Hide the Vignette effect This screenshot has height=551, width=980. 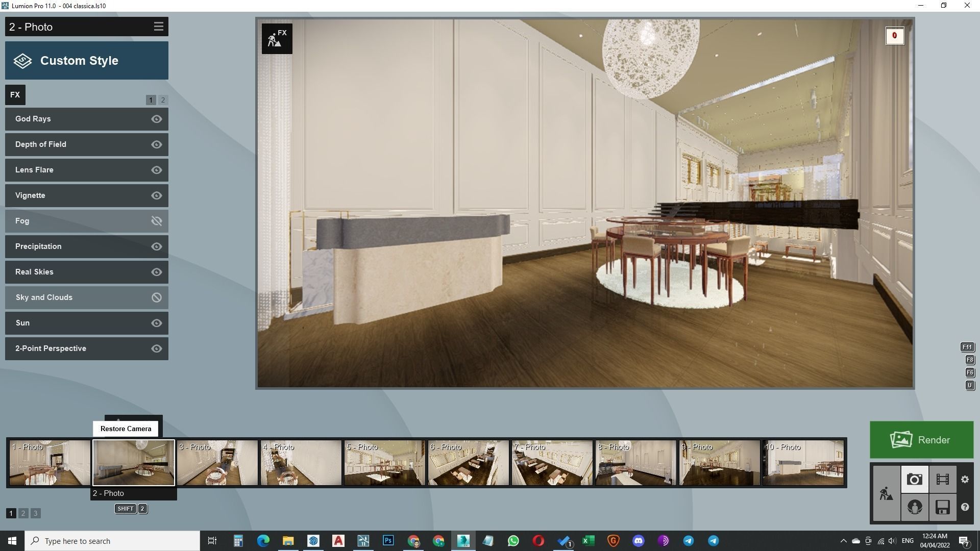[x=157, y=195]
